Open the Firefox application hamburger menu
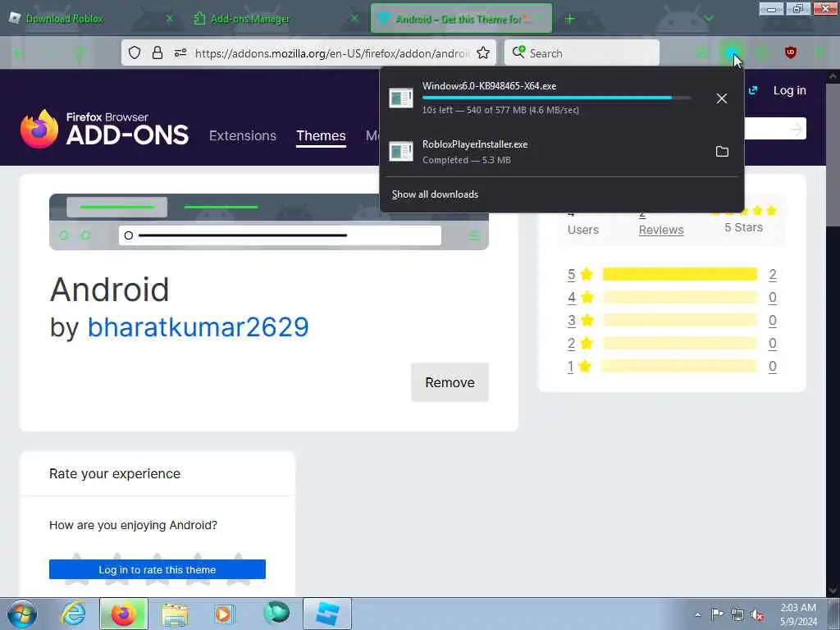 click(x=819, y=52)
